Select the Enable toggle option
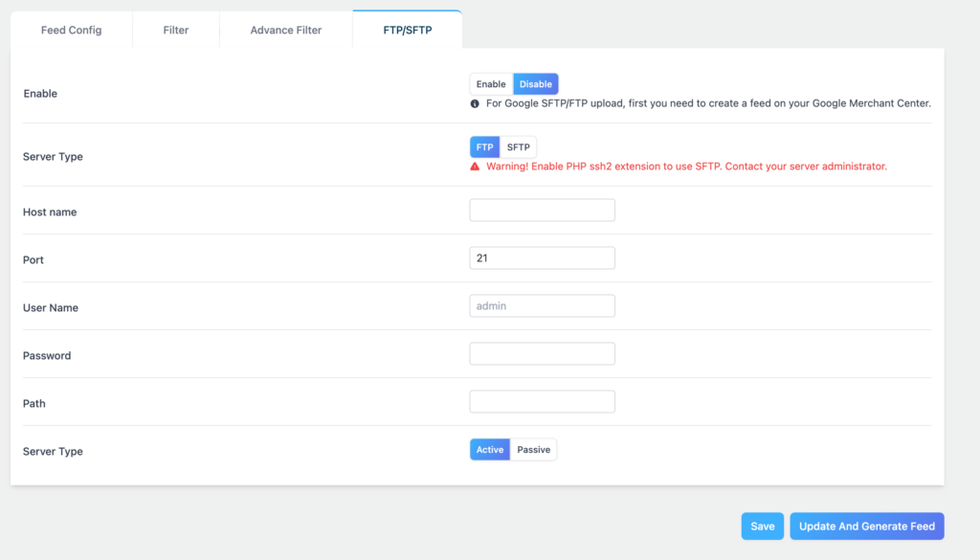This screenshot has width=980, height=560. coord(491,84)
